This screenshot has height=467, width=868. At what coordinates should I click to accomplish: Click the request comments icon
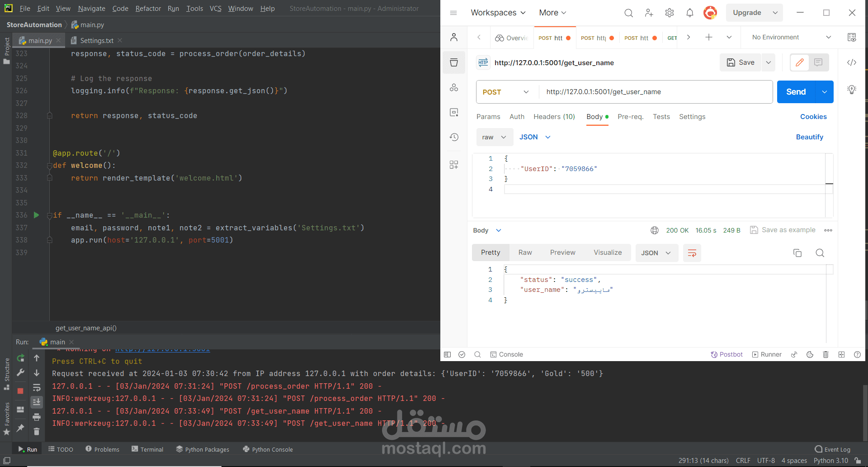coord(818,62)
